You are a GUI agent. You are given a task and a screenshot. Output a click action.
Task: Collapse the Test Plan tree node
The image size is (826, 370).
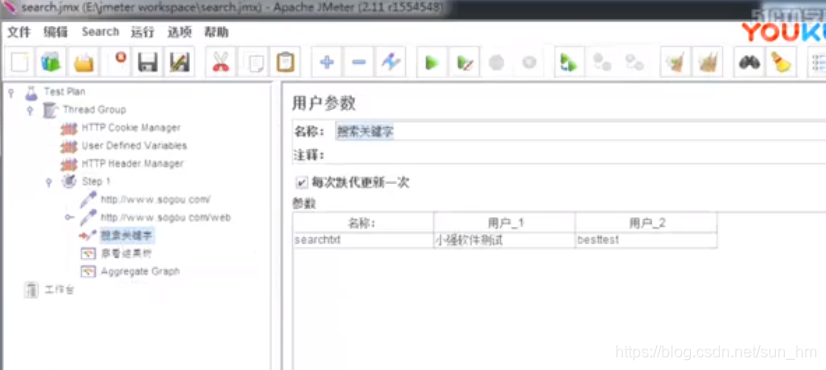click(x=11, y=92)
